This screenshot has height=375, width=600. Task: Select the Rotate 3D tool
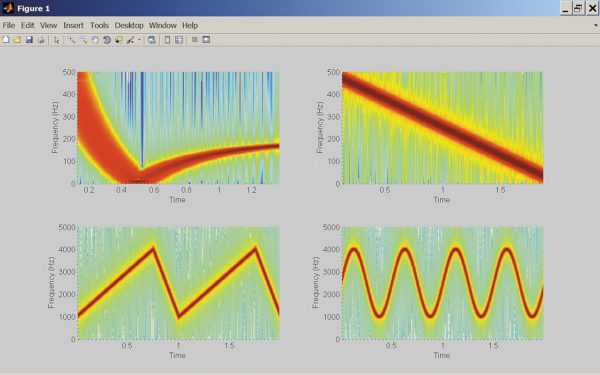pyautogui.click(x=107, y=40)
